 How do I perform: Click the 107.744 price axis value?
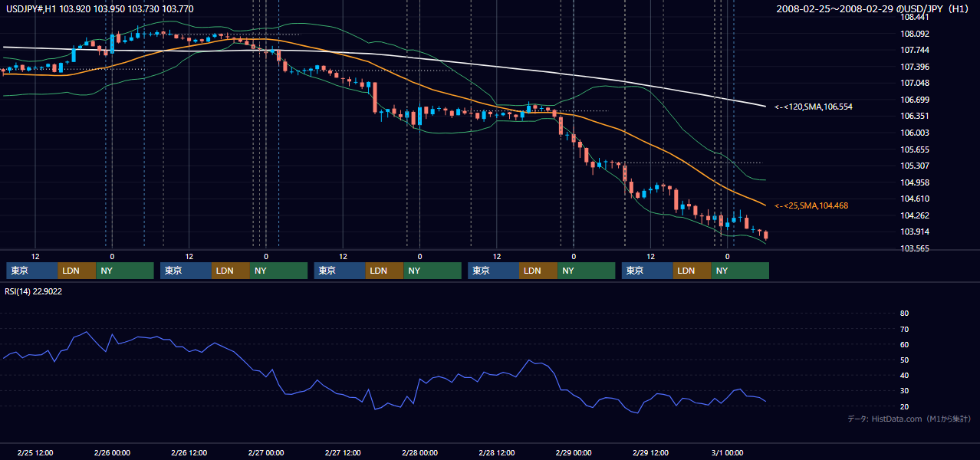tap(916, 50)
